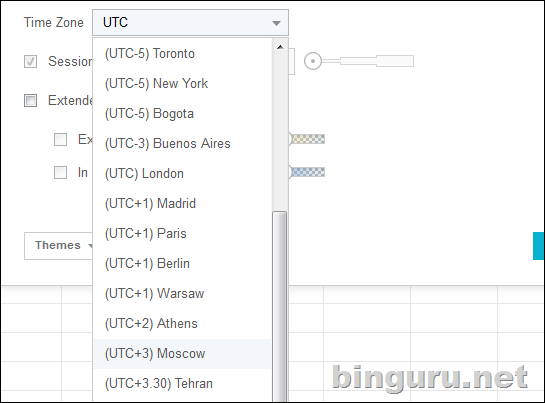Image resolution: width=545 pixels, height=403 pixels.
Task: Pick (UTC-5) Bogota option
Action: (182, 114)
